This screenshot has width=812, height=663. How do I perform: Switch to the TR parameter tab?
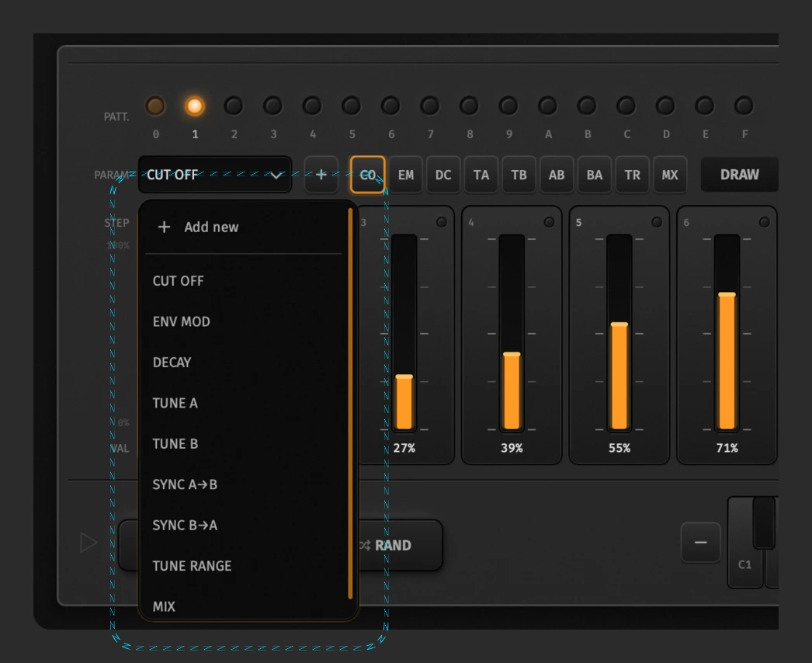coord(633,175)
